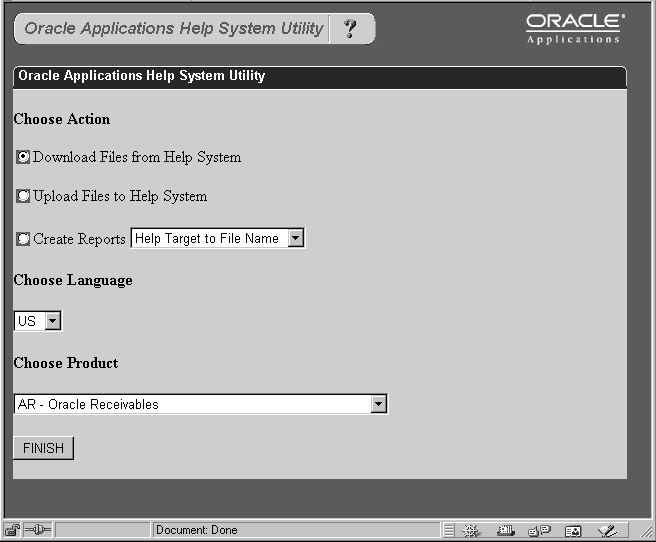The height and width of the screenshot is (542, 656).
Task: Click the FINISH button
Action: coord(44,448)
